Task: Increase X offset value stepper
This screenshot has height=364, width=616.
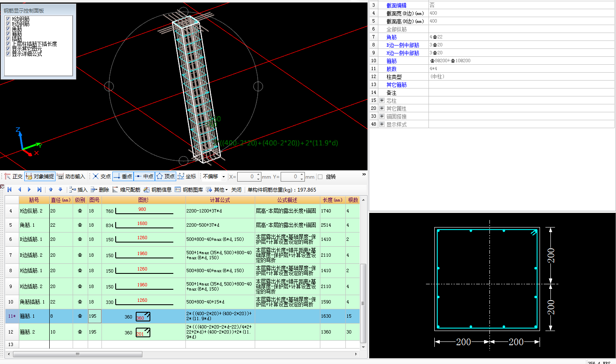Action: [x=259, y=174]
